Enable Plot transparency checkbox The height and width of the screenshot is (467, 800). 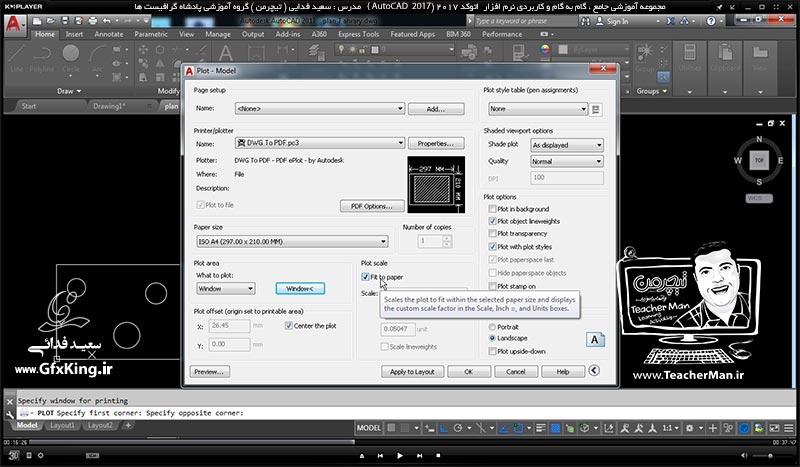492,233
